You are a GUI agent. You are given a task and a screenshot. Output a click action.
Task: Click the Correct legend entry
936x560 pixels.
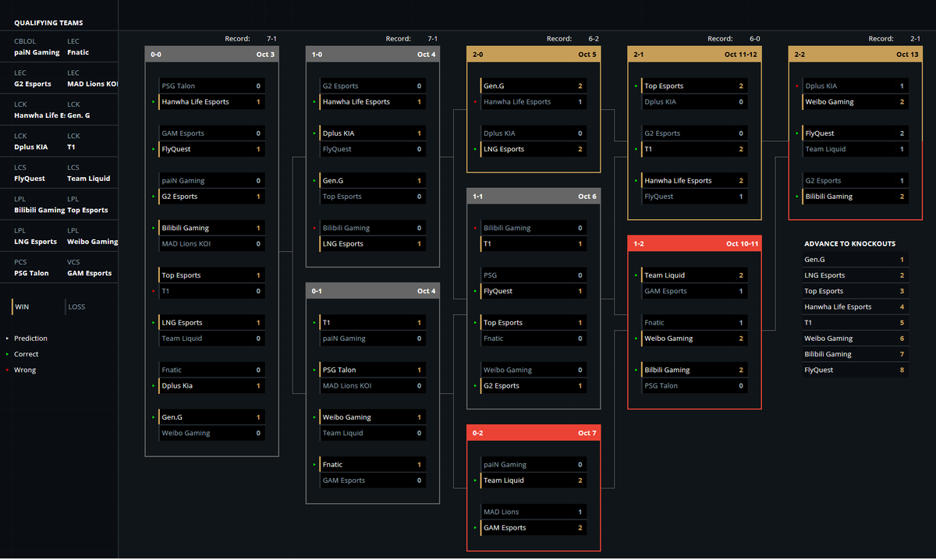click(x=26, y=354)
